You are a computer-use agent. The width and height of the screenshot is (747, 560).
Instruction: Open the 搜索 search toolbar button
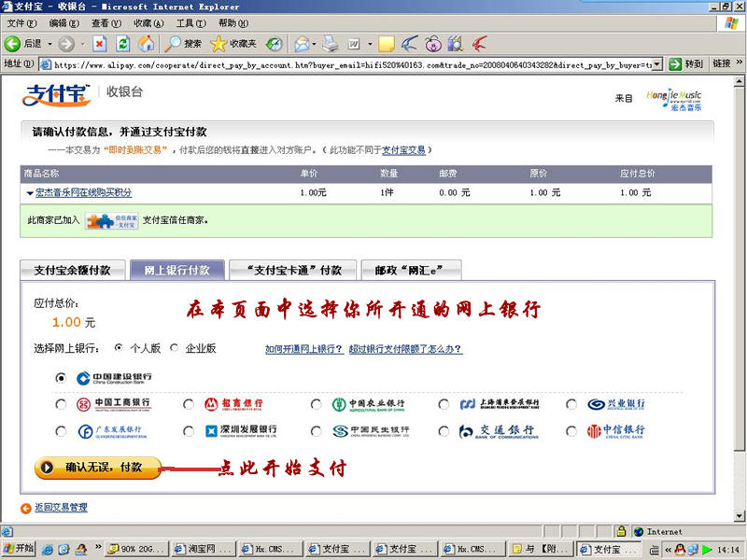pyautogui.click(x=183, y=44)
